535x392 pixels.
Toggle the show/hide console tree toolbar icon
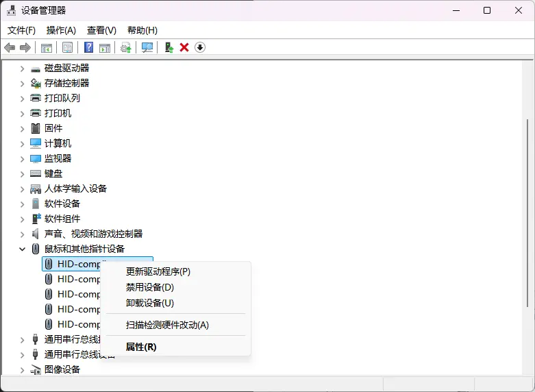coord(47,47)
